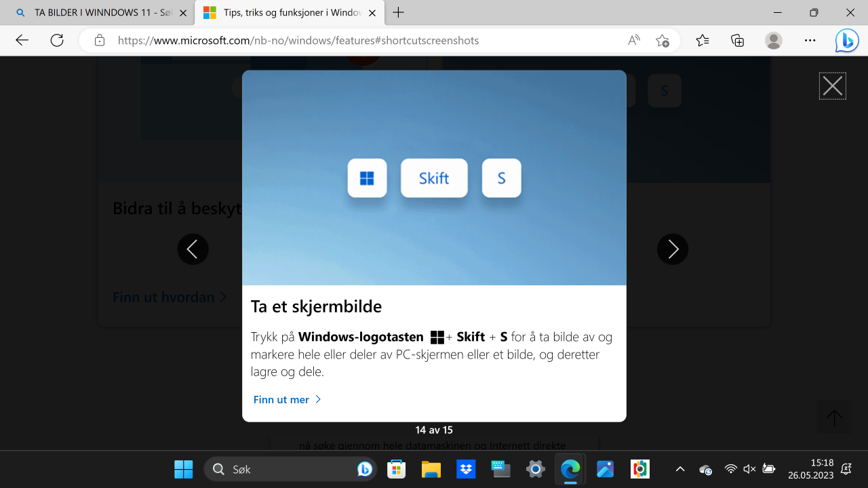Open the browser profile avatar
The width and height of the screenshot is (868, 488).
(x=773, y=40)
